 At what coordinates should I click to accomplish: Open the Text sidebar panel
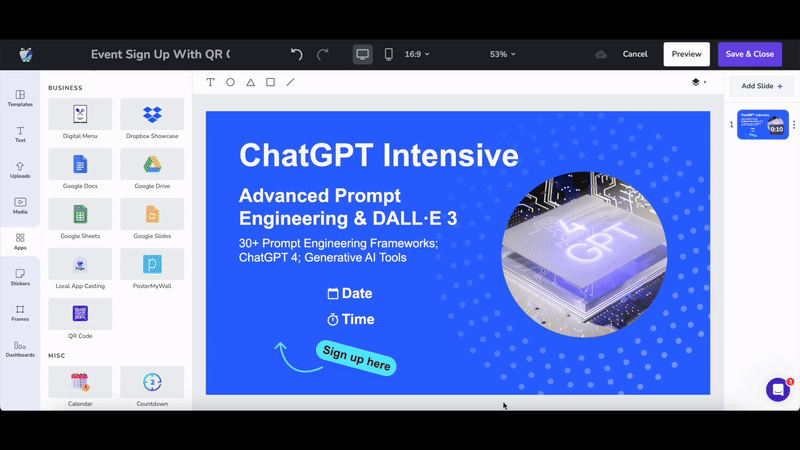coord(20,134)
